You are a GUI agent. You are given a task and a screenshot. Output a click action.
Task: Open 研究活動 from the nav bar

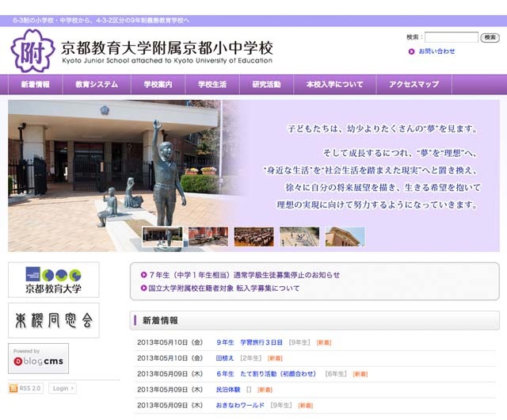point(266,85)
